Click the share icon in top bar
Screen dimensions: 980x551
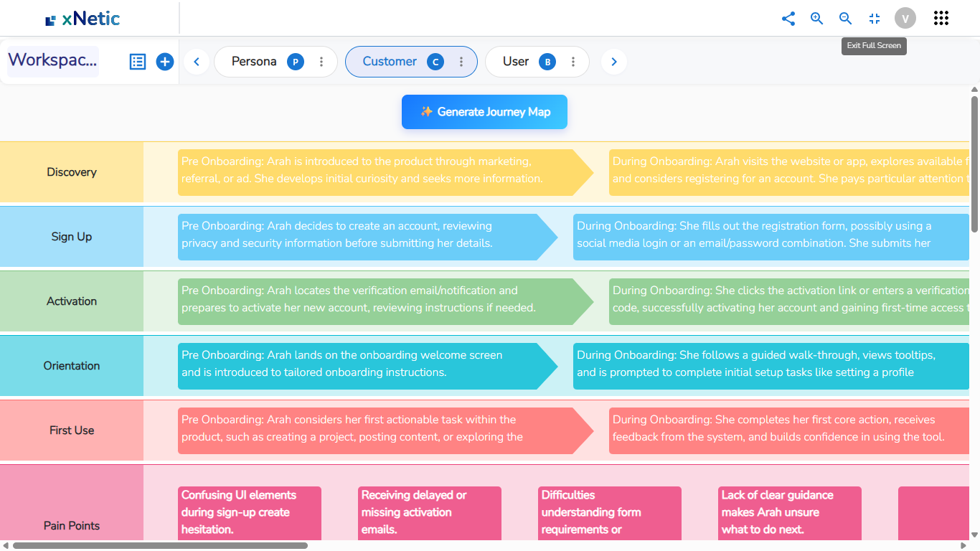coord(788,19)
